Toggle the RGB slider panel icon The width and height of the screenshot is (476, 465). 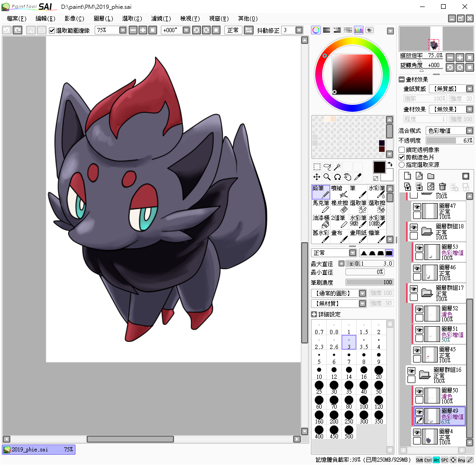click(327, 30)
